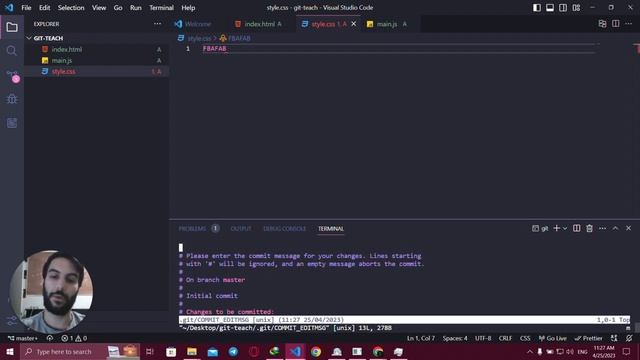Create a new terminal with plus icon
The width and height of the screenshot is (640, 360).
click(556, 228)
